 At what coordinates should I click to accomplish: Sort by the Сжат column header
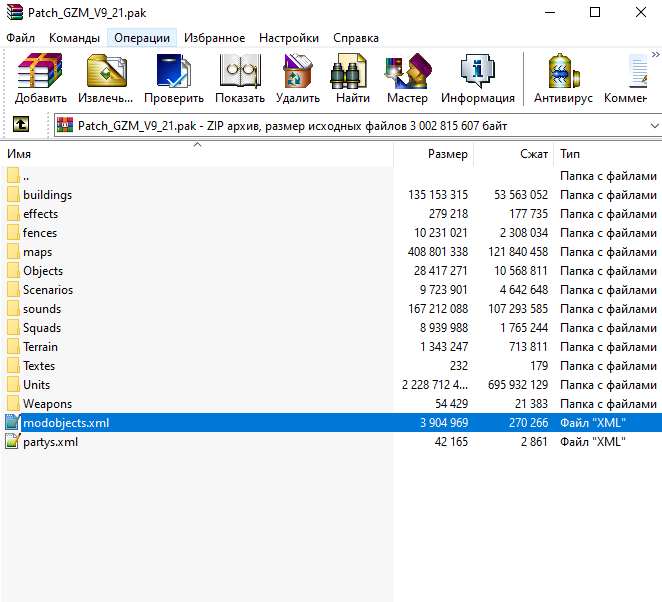pos(513,154)
